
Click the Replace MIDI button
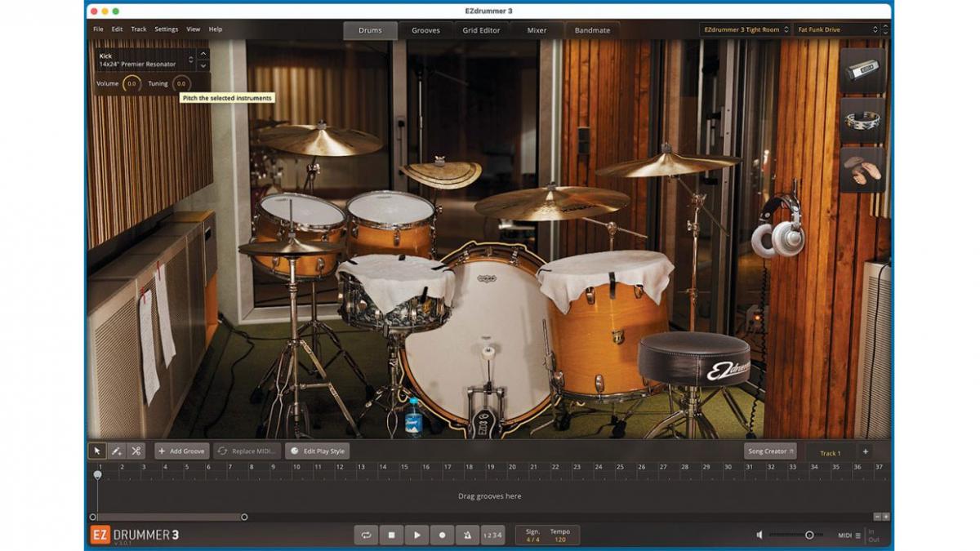[x=247, y=451]
